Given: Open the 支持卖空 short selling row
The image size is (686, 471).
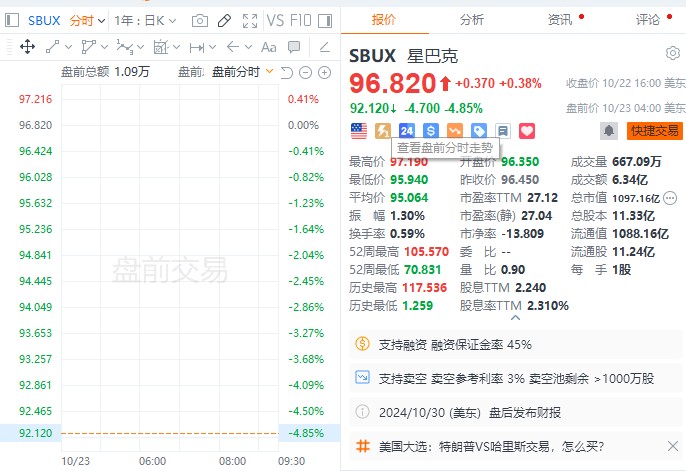Looking at the screenshot, I should point(515,378).
